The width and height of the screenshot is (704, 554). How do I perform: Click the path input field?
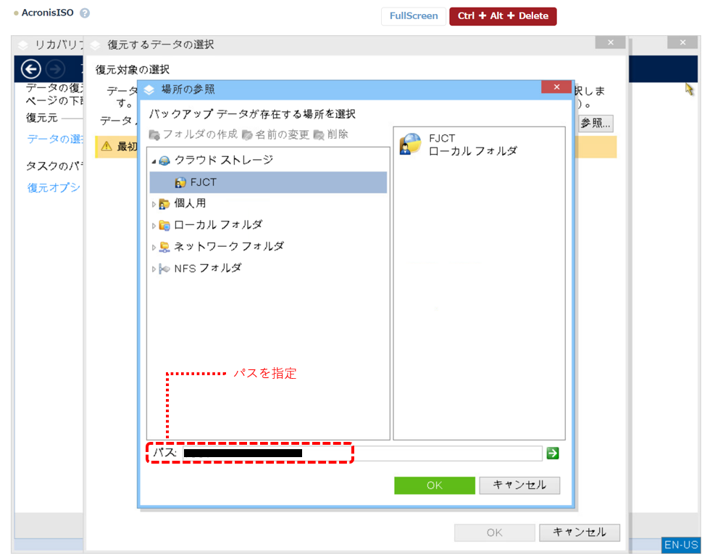pos(420,453)
